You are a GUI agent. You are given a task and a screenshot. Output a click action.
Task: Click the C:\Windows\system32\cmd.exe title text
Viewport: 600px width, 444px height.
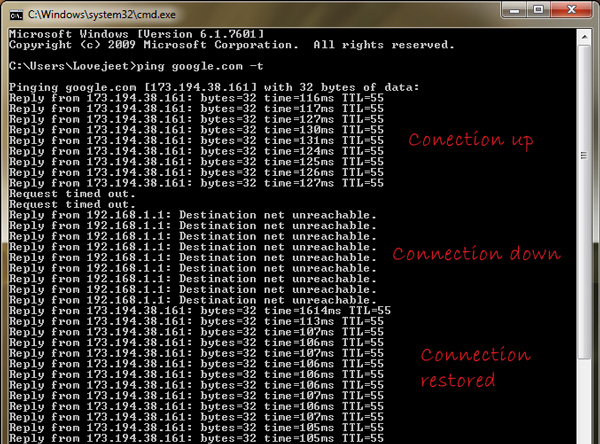102,15
